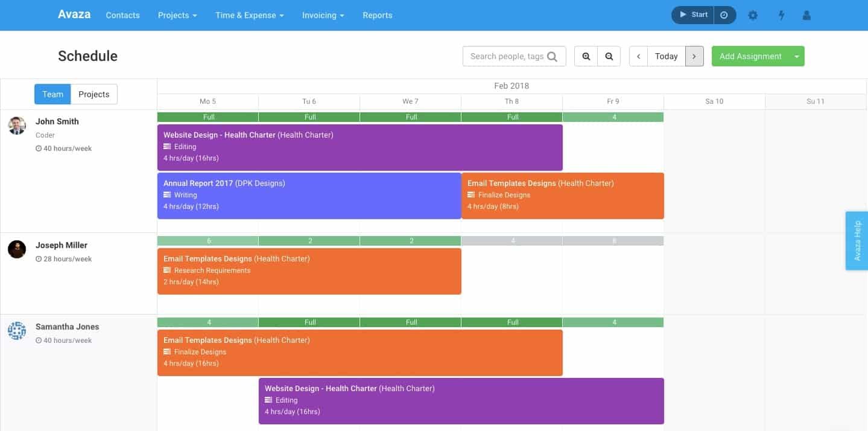
Task: Open the Settings gear icon
Action: [753, 15]
